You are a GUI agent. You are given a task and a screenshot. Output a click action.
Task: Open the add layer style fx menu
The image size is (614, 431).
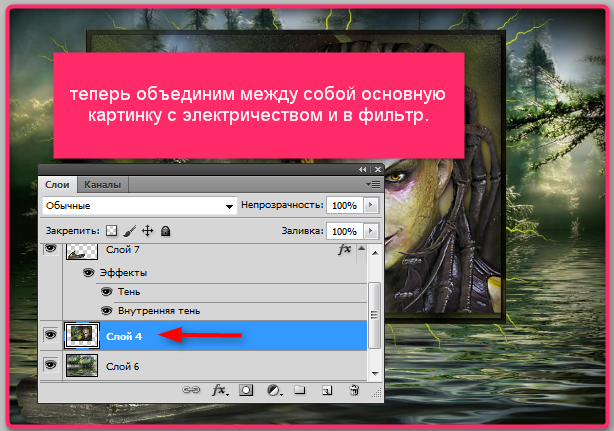click(220, 390)
